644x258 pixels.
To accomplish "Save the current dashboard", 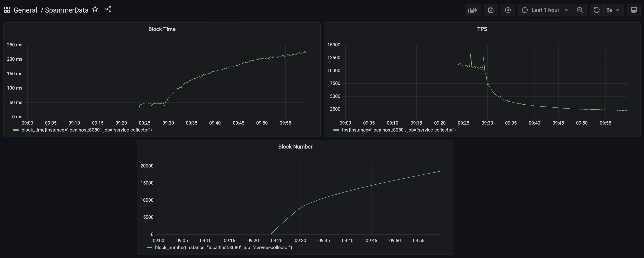I will coord(491,10).
